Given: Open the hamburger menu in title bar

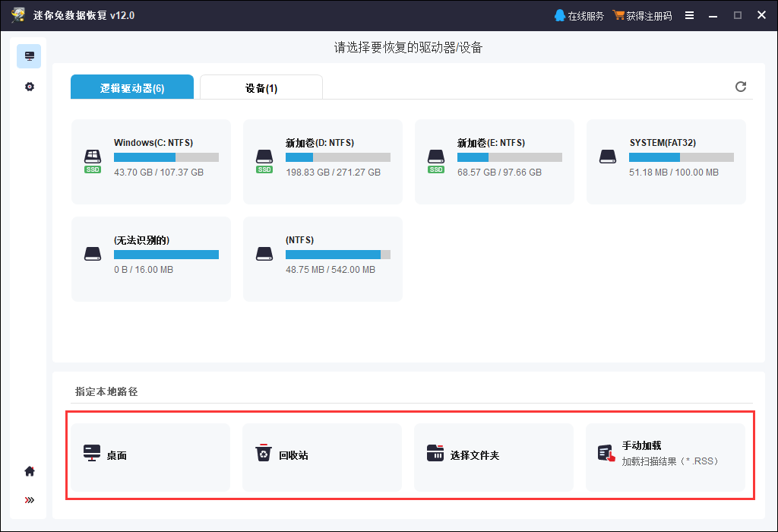Looking at the screenshot, I should 689,15.
